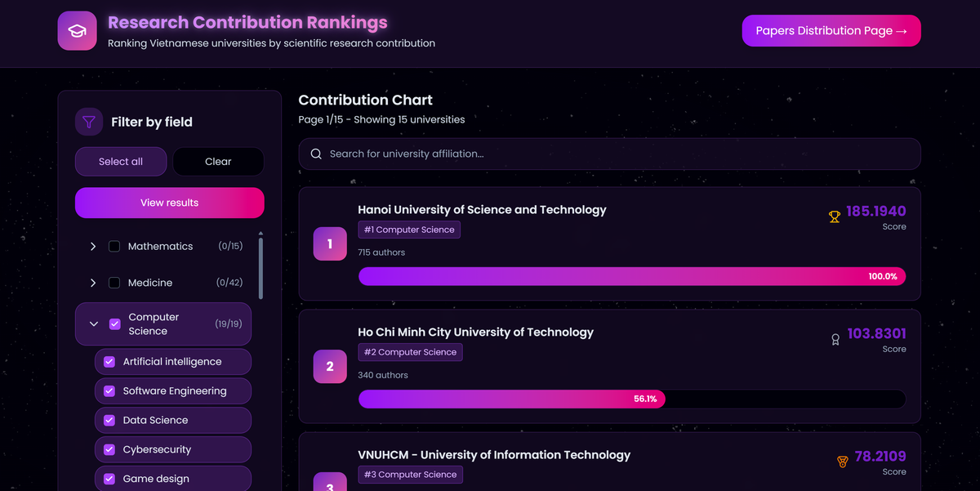Click the funnel filter icon

tap(89, 122)
